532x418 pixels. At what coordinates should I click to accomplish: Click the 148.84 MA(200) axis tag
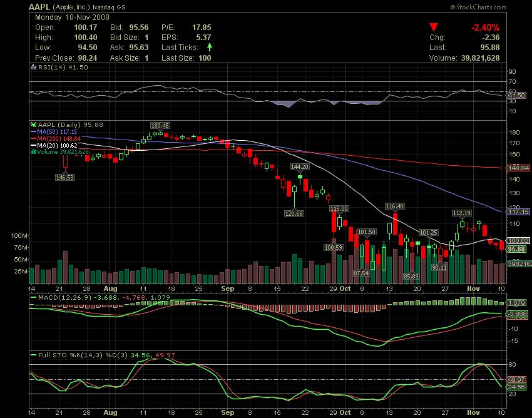518,168
